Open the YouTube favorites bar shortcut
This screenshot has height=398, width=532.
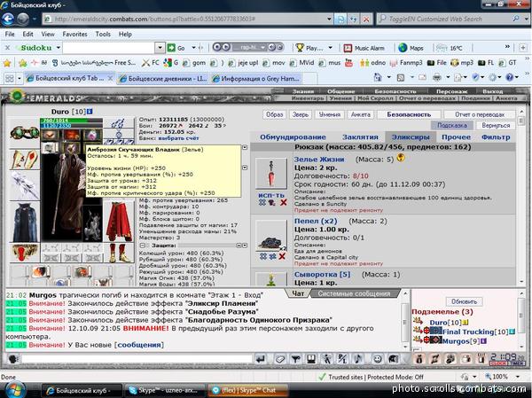[x=348, y=63]
